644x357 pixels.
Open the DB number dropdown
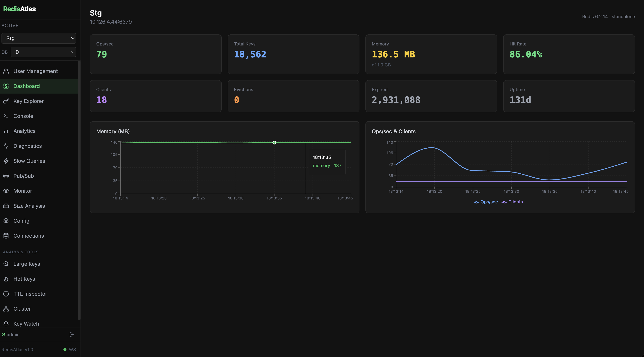pos(43,52)
